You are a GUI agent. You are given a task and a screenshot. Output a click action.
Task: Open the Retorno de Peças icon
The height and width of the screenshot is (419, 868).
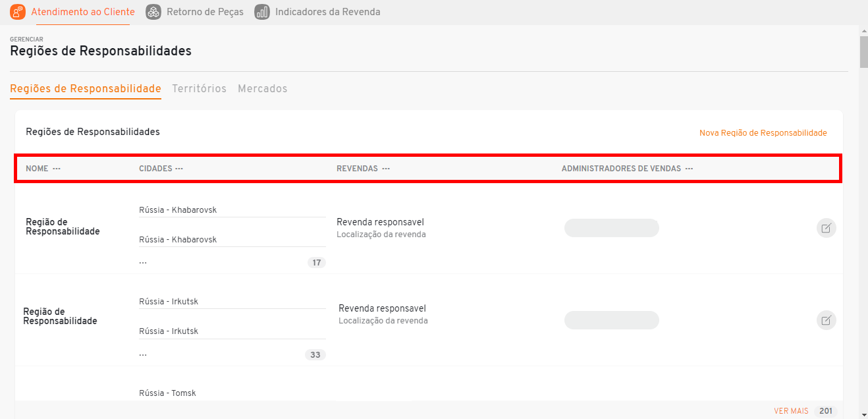(153, 12)
